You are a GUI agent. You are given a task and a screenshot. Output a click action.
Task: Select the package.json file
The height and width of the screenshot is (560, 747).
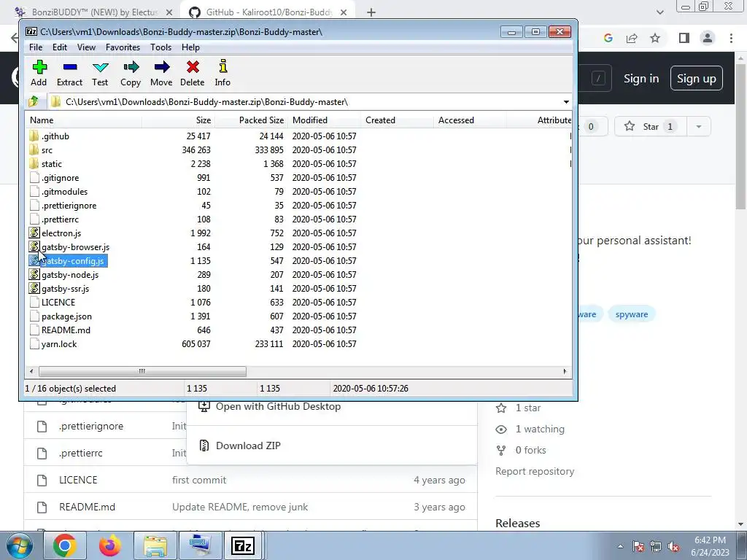66,316
